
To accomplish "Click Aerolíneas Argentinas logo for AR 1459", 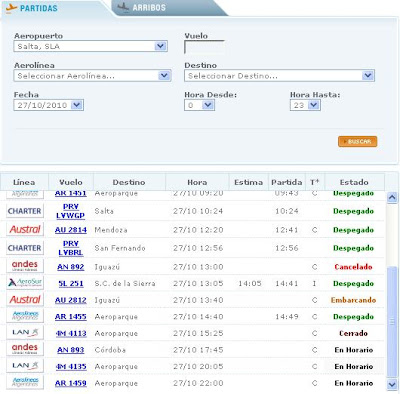I will click(x=25, y=382).
